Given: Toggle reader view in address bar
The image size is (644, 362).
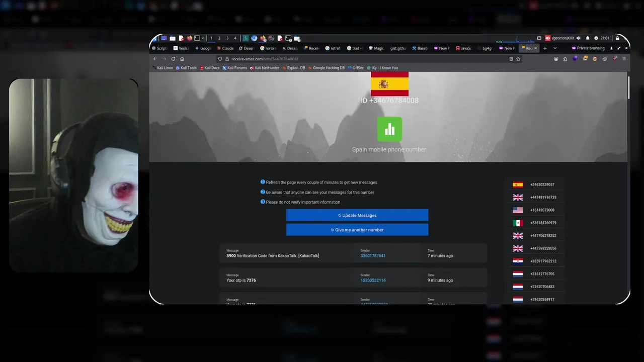Looking at the screenshot, I should coord(511,59).
